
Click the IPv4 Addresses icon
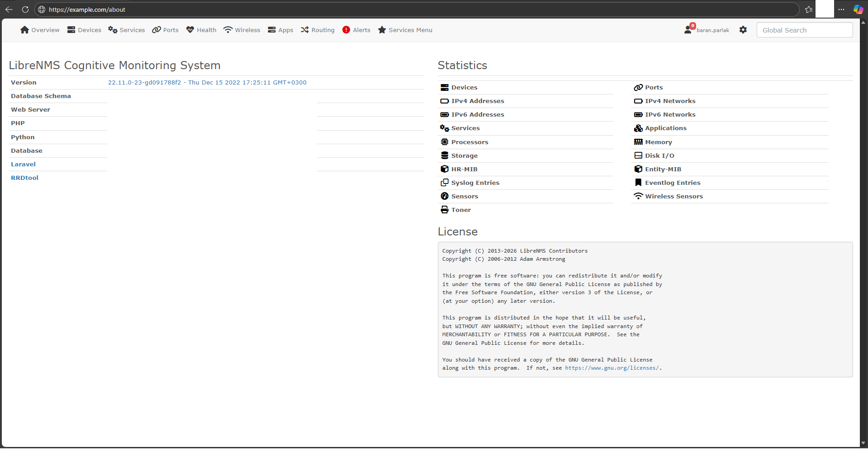click(x=445, y=101)
